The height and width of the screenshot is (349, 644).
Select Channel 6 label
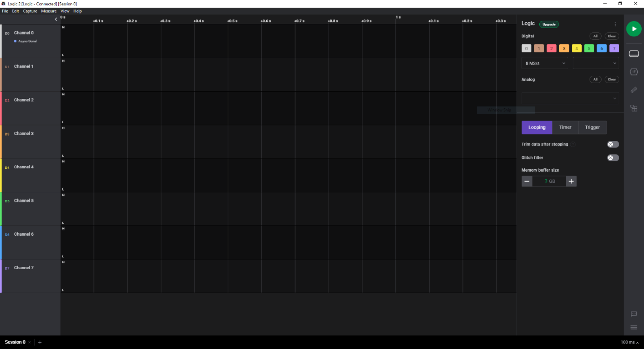tap(24, 234)
